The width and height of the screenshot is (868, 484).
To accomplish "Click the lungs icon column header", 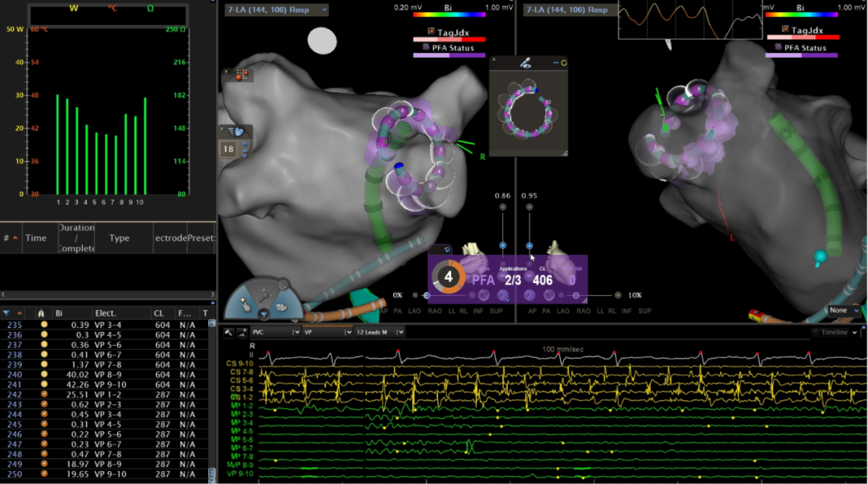I will (41, 314).
